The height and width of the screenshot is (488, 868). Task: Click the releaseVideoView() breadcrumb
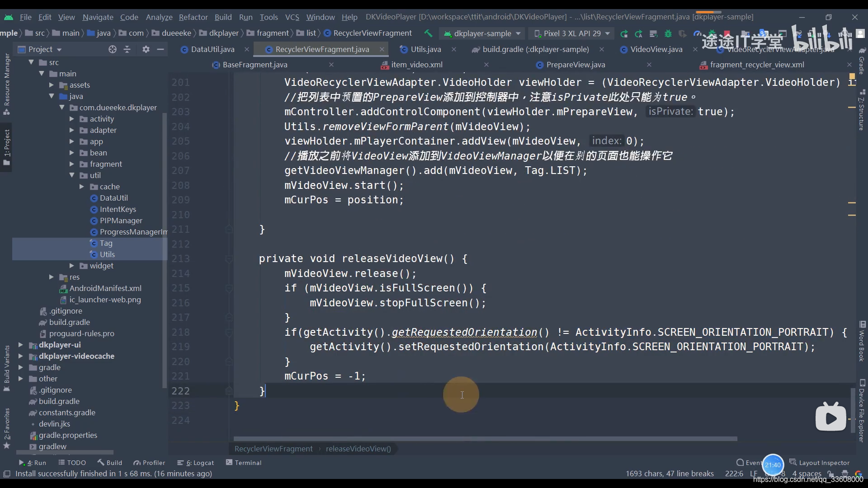[358, 449]
